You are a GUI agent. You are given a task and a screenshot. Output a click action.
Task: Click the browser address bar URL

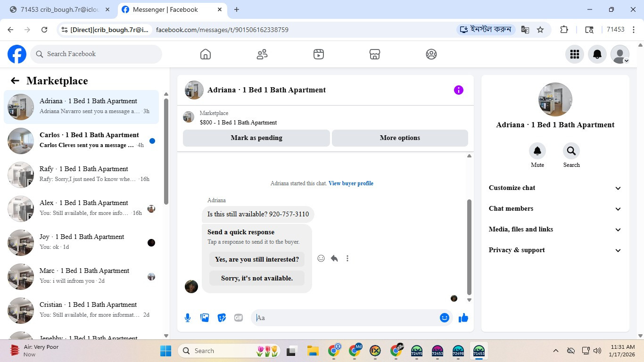pos(222,30)
